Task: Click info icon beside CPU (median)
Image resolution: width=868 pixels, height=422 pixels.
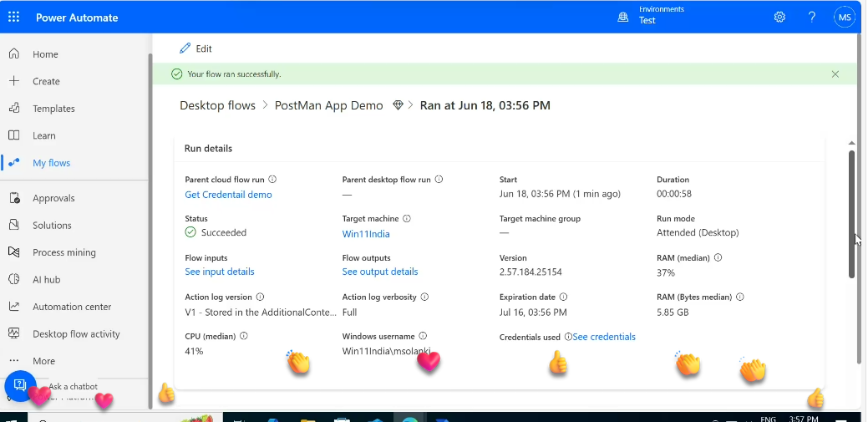Action: coord(244,336)
